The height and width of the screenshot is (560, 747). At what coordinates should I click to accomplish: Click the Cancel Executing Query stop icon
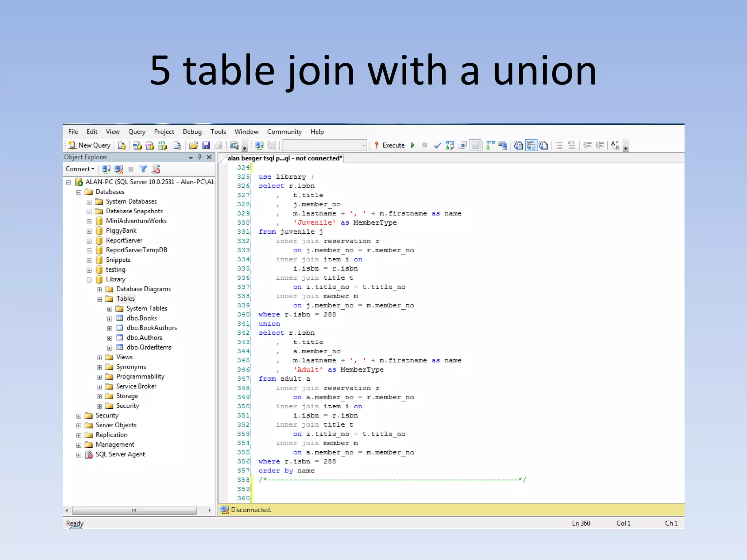(x=425, y=145)
